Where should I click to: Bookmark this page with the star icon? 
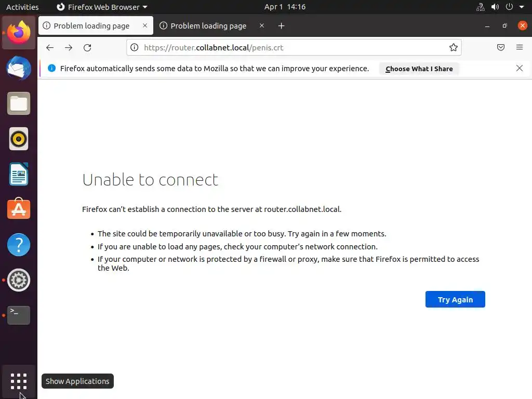point(453,47)
